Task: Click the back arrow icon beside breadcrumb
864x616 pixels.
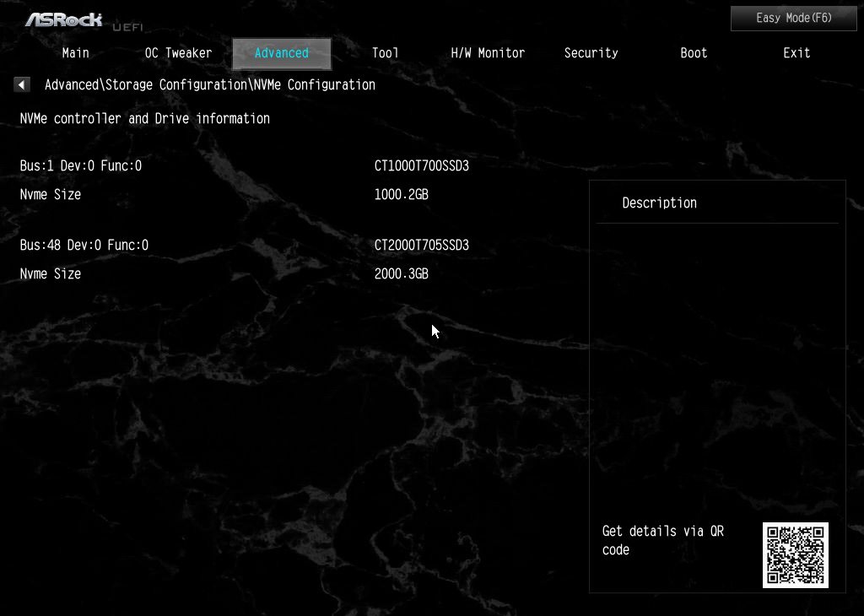Action: pyautogui.click(x=21, y=85)
